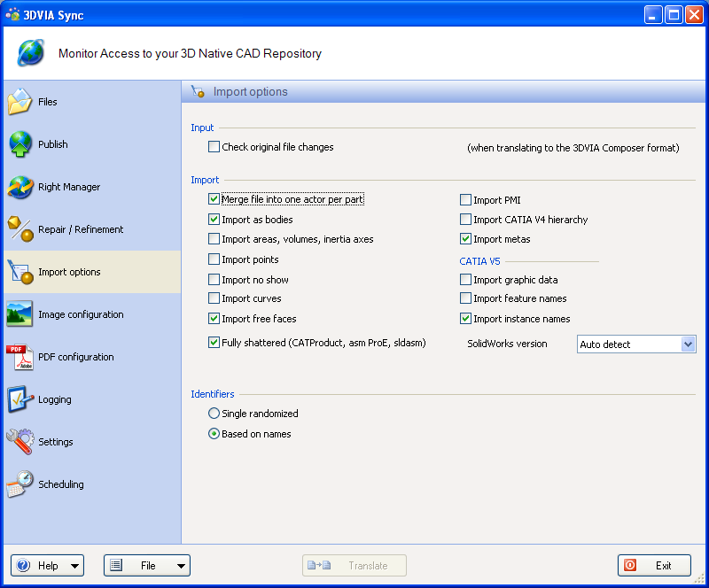Viewport: 709px width, 588px height.
Task: Expand the File button dropdown arrow
Action: pos(181,566)
